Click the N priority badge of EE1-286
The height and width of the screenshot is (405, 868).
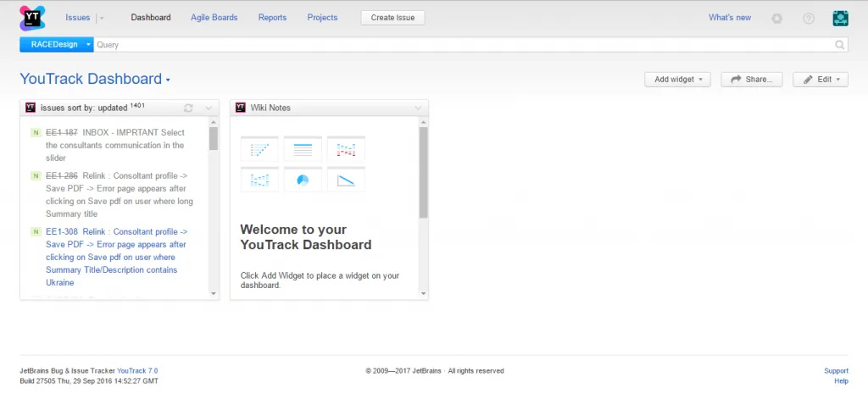[36, 176]
